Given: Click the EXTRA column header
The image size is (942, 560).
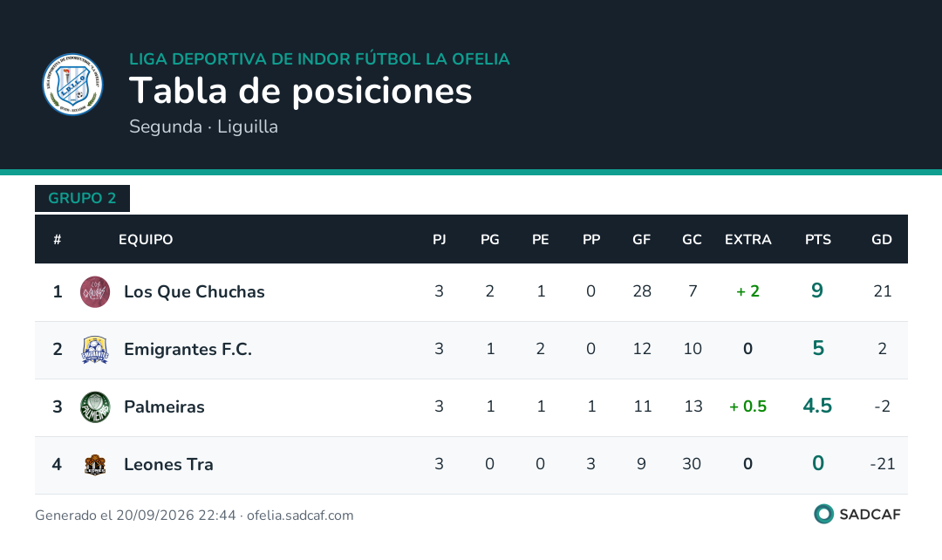Looking at the screenshot, I should coord(748,240).
